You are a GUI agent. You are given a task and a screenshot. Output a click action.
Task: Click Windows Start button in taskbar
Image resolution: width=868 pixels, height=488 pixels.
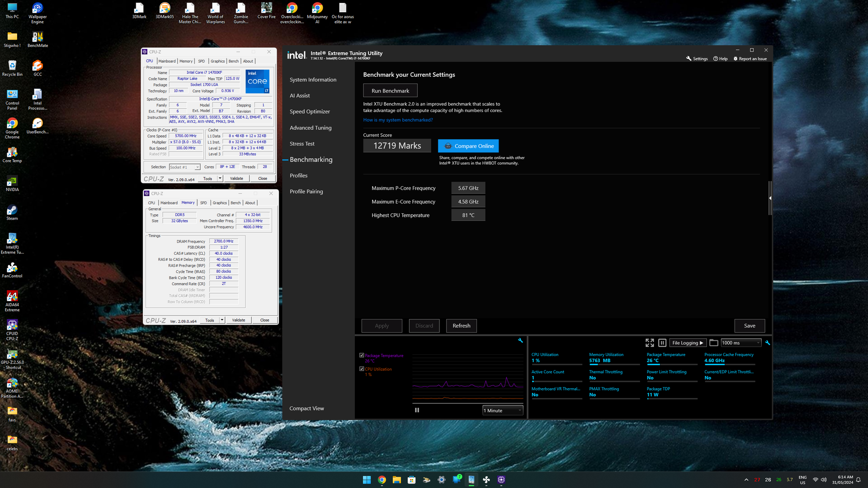pyautogui.click(x=367, y=480)
